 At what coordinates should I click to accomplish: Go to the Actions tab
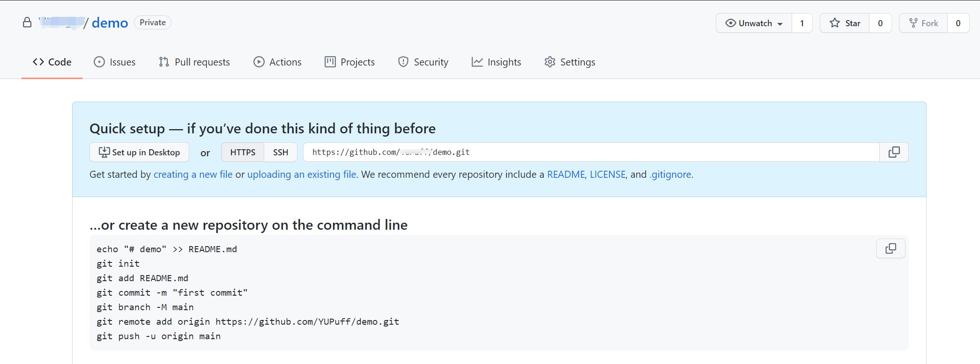pyautogui.click(x=277, y=62)
